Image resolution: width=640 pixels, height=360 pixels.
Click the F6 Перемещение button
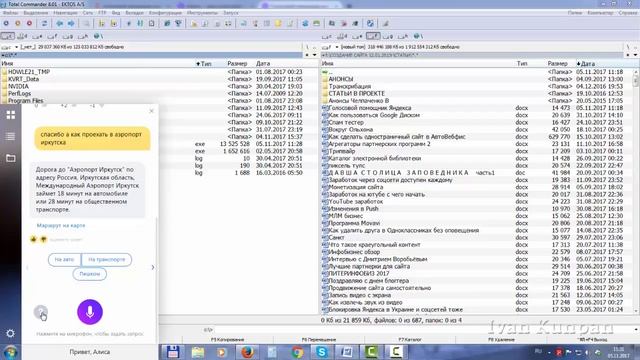pyautogui.click(x=319, y=339)
